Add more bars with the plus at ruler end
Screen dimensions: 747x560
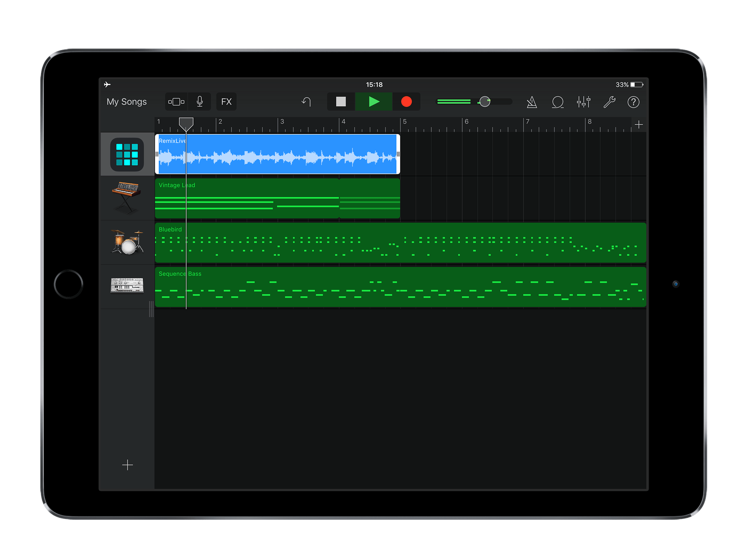(639, 124)
